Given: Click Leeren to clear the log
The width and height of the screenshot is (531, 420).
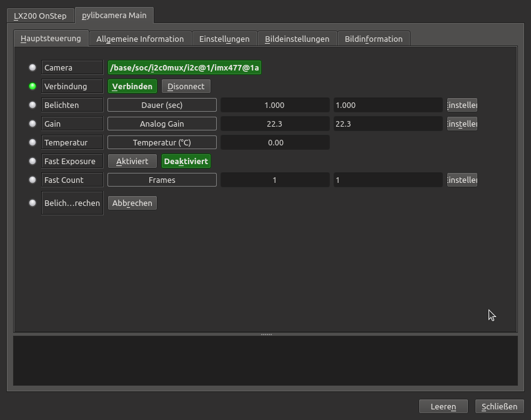Looking at the screenshot, I should tap(444, 406).
